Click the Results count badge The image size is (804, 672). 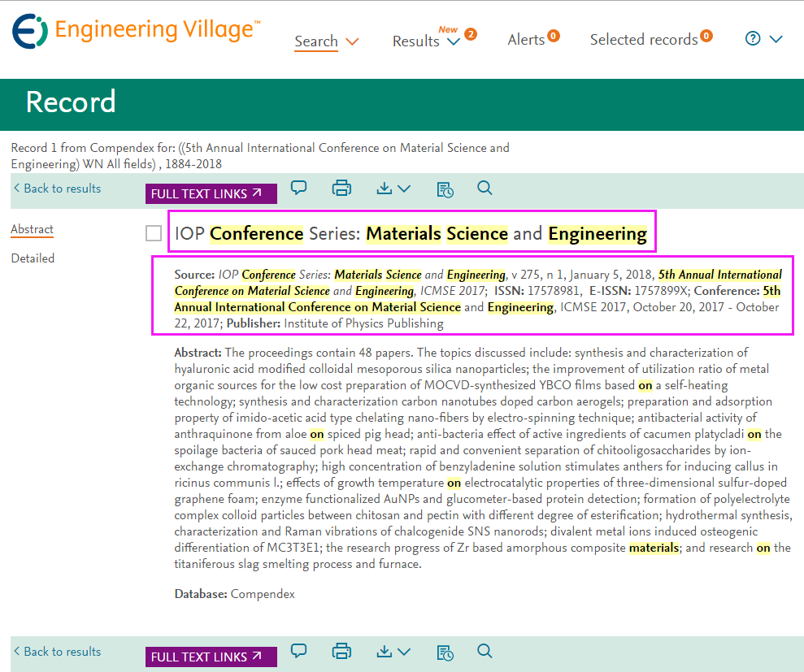click(471, 34)
